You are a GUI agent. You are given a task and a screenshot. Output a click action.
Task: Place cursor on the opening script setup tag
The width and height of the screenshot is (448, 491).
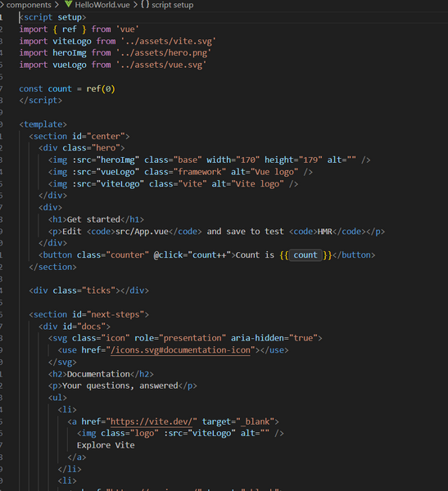pyautogui.click(x=52, y=17)
